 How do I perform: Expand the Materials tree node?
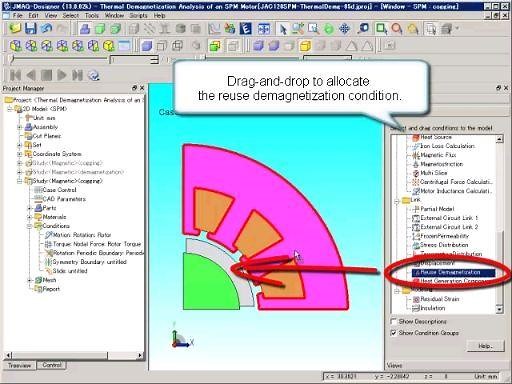pos(30,217)
